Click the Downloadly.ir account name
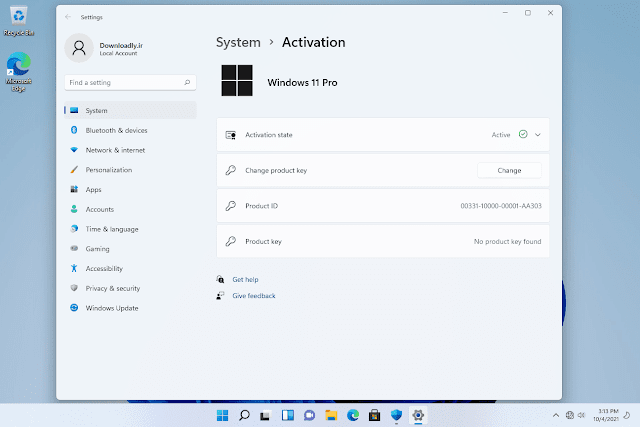This screenshot has height=427, width=640. [121, 45]
